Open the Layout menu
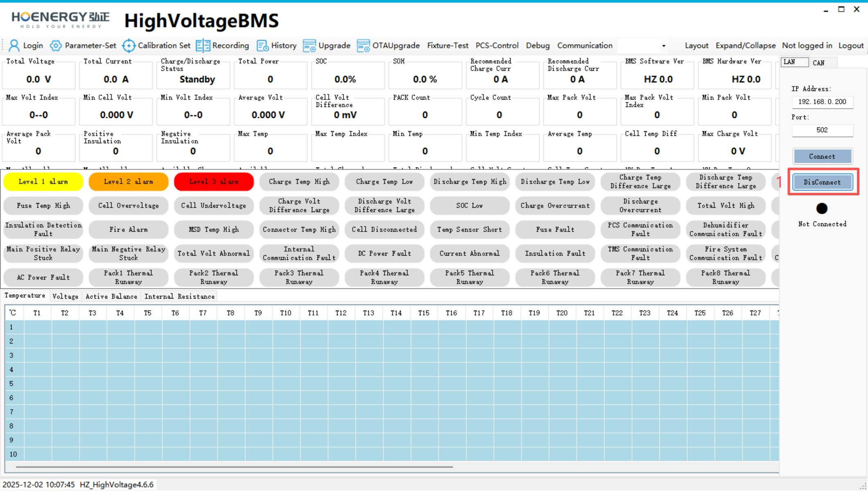868x491 pixels. coord(697,45)
